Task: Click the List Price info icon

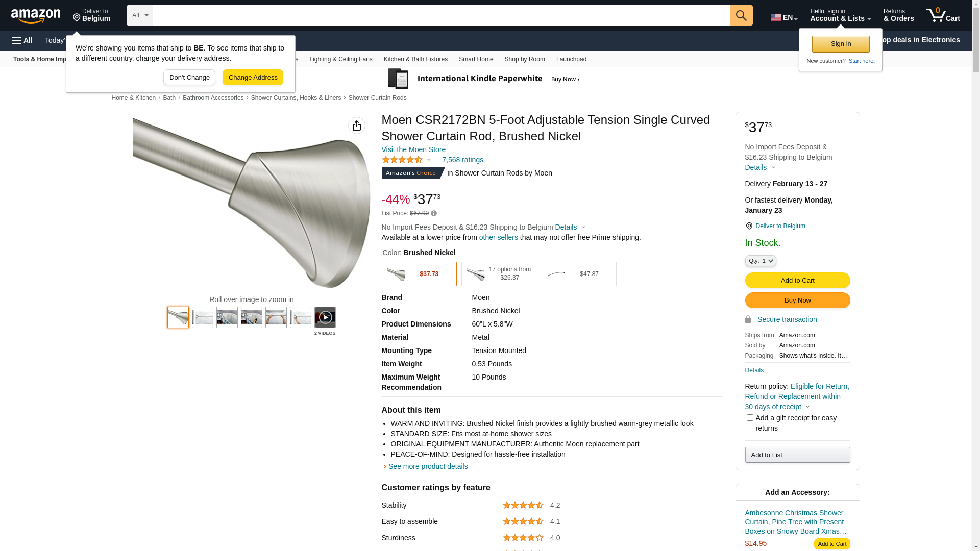Action: pyautogui.click(x=434, y=213)
